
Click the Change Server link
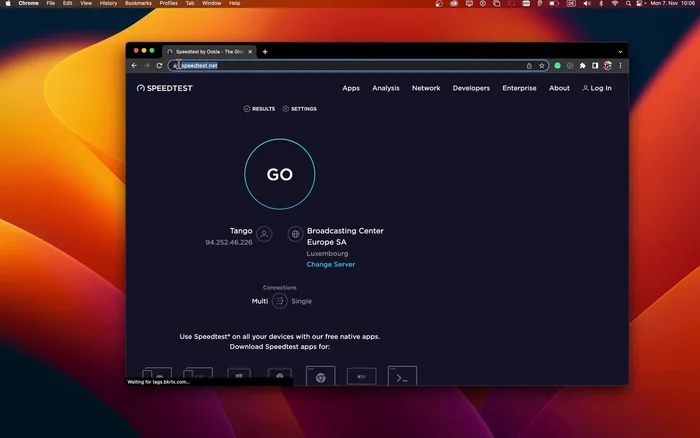pyautogui.click(x=331, y=264)
